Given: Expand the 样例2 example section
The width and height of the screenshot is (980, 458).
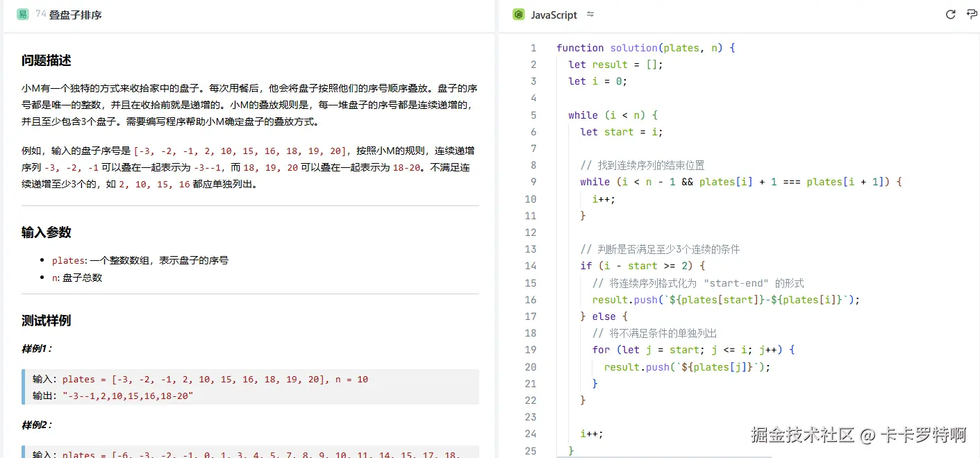Looking at the screenshot, I should (x=37, y=424).
